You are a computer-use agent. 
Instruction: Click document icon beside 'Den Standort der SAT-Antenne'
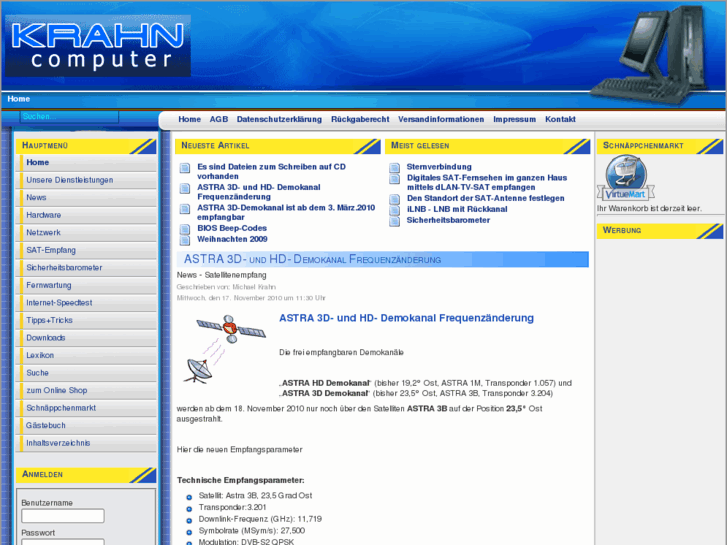pyautogui.click(x=394, y=199)
